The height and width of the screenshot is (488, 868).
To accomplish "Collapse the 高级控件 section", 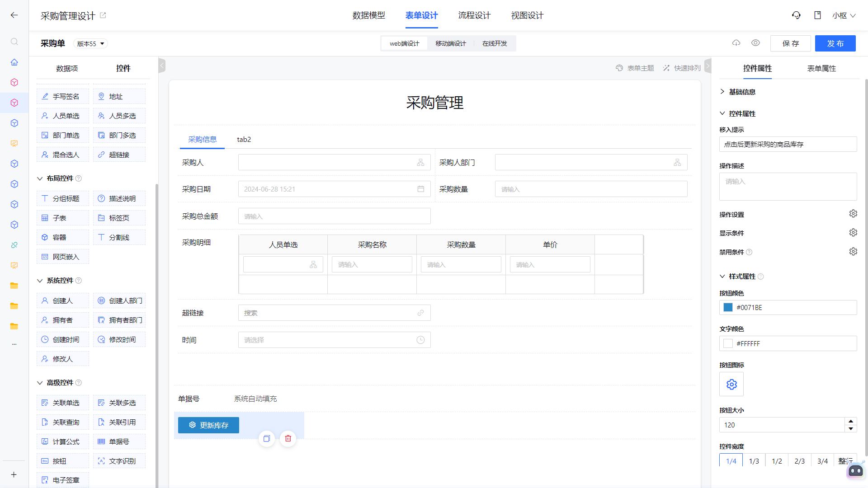I will 40,383.
